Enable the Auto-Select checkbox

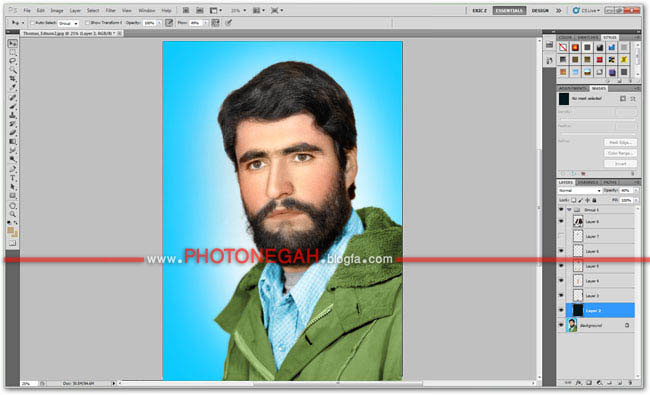tap(33, 23)
